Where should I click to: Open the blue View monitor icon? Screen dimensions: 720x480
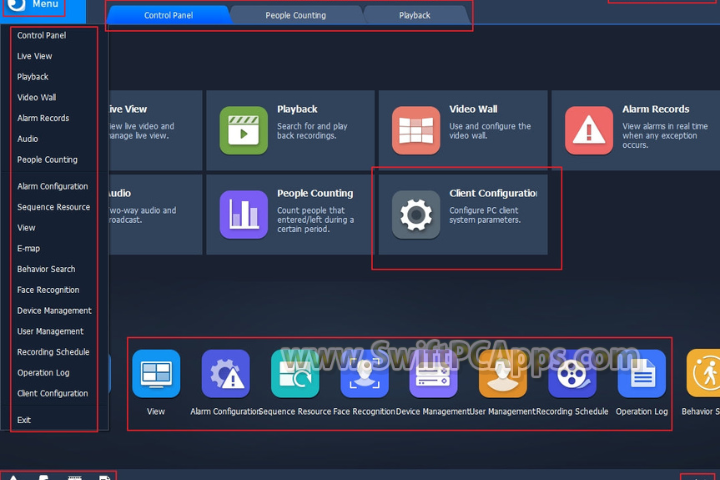[x=156, y=373]
